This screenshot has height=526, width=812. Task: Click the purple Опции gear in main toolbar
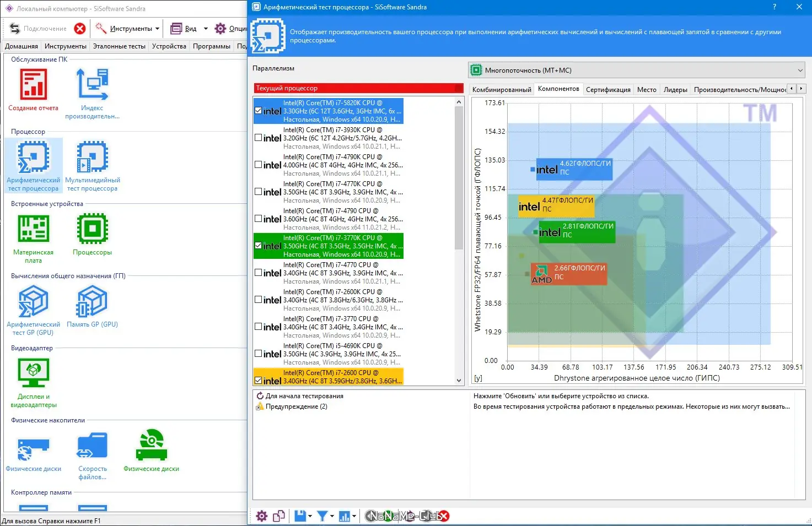pos(221,29)
